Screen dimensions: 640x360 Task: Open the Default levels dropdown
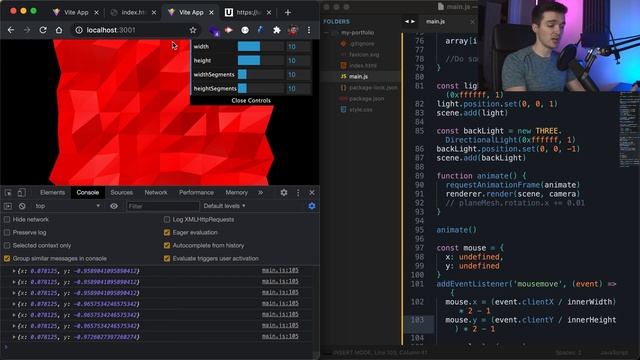224,206
